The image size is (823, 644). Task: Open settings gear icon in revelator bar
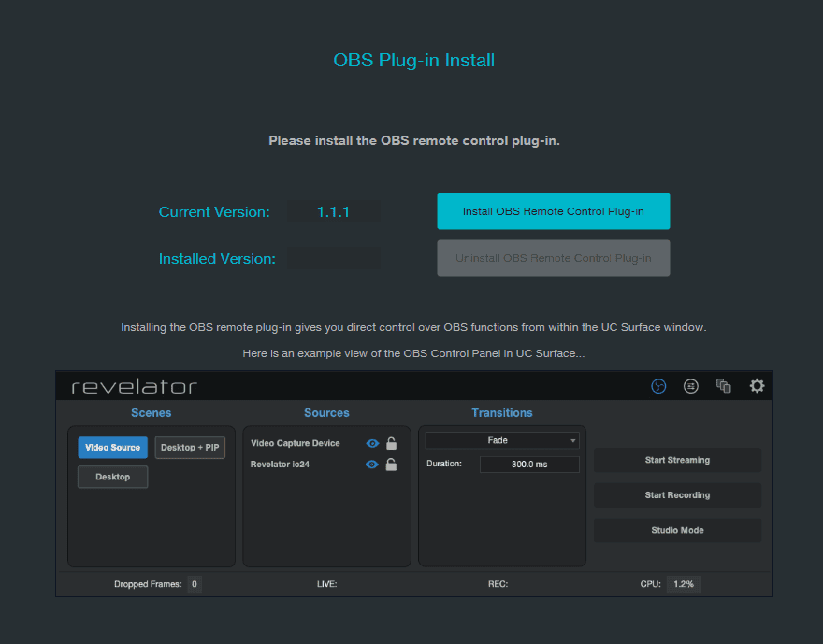(x=757, y=386)
